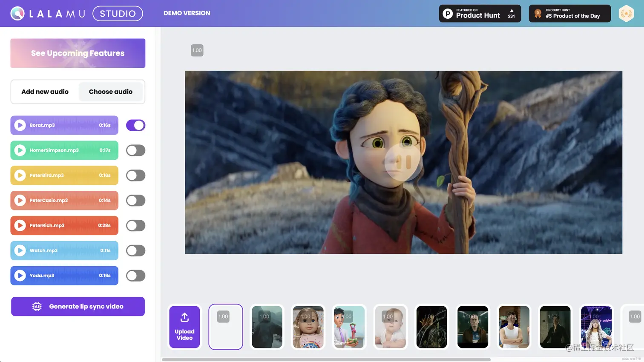
Task: Click the 1.00 badge above the video
Action: pos(197,50)
